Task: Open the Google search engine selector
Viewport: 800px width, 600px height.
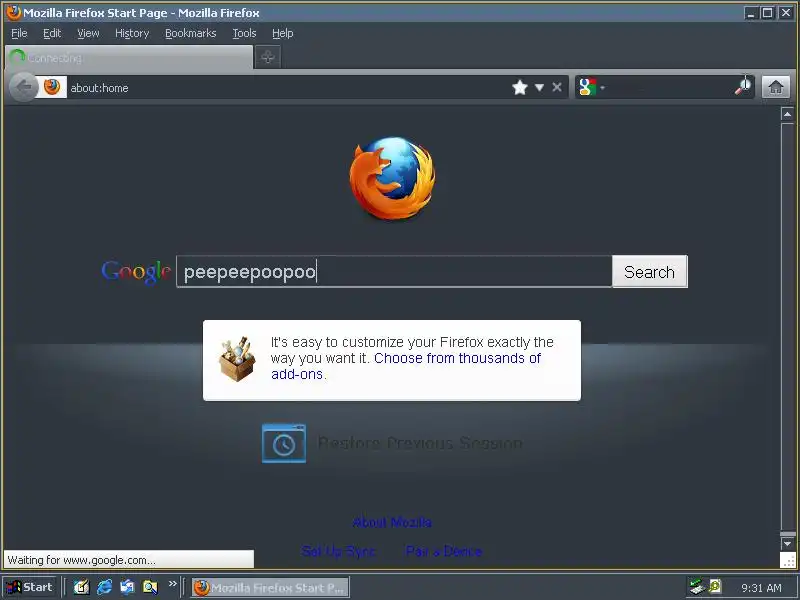Action: (x=592, y=87)
